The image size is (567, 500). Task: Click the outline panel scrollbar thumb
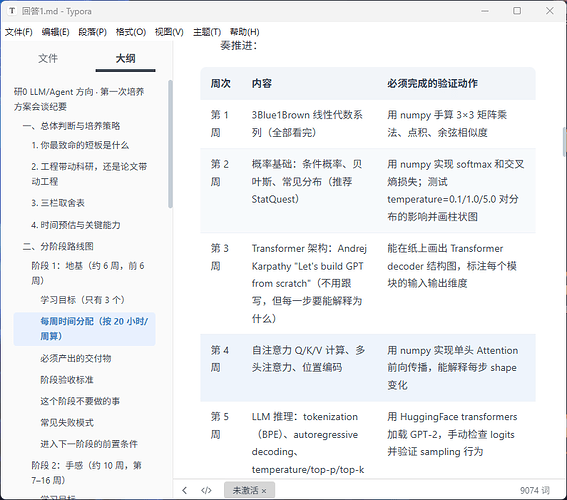[170, 144]
